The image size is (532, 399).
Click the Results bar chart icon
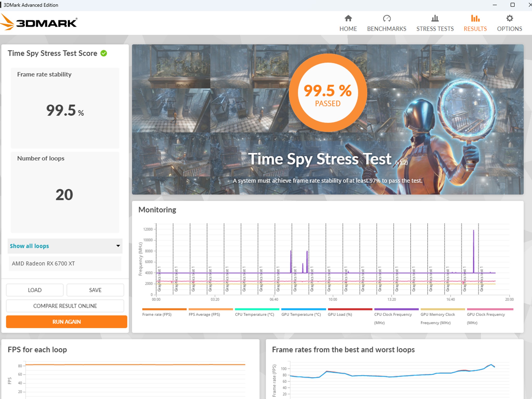tap(475, 18)
